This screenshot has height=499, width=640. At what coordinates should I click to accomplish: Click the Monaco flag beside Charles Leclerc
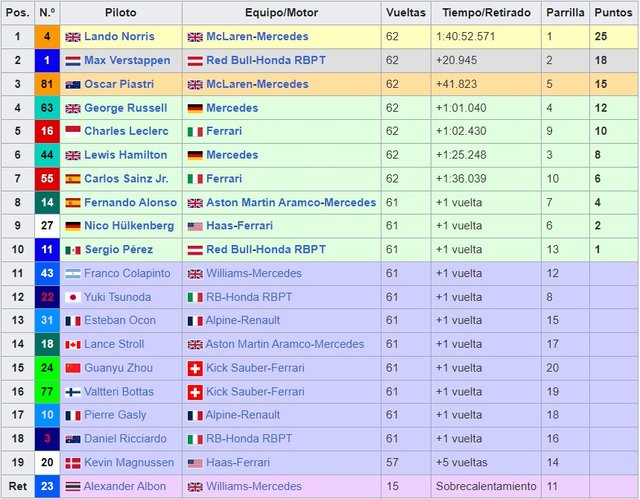click(x=73, y=131)
